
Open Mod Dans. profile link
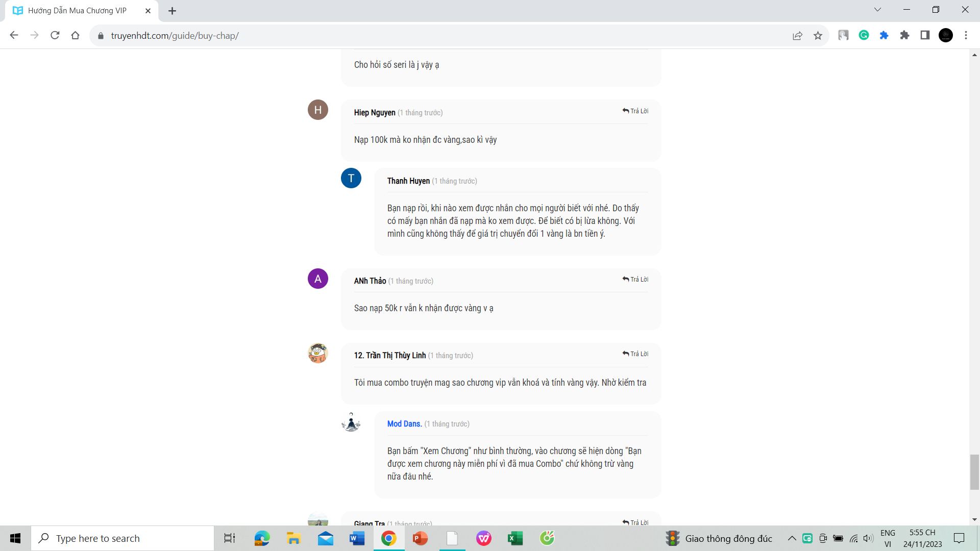[404, 423]
